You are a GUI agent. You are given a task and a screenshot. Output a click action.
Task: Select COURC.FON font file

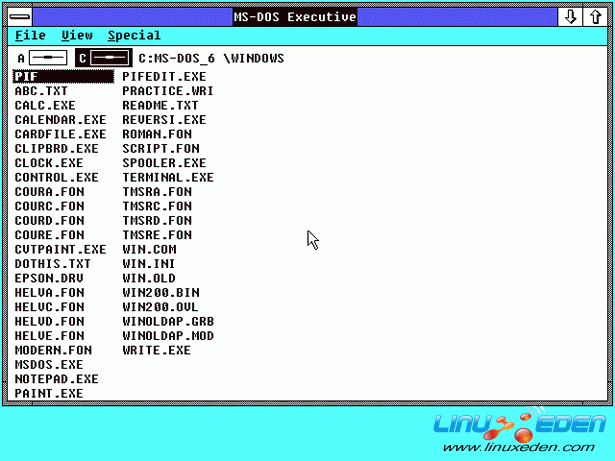49,206
